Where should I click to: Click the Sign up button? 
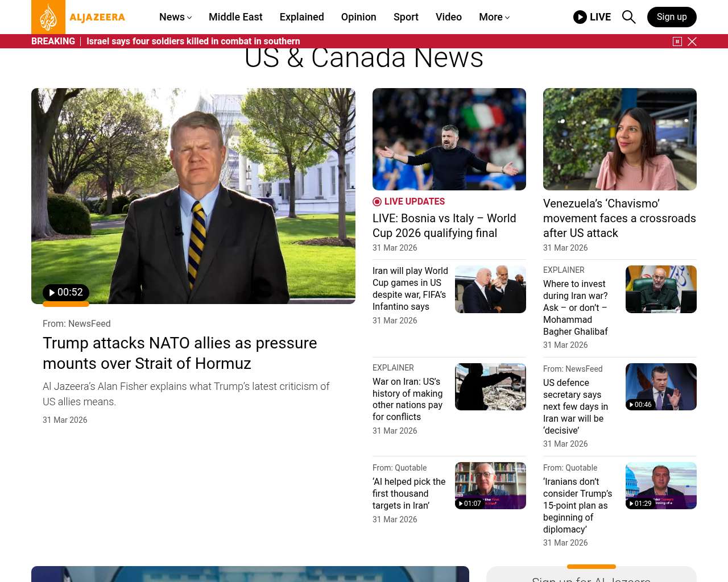tap(672, 17)
